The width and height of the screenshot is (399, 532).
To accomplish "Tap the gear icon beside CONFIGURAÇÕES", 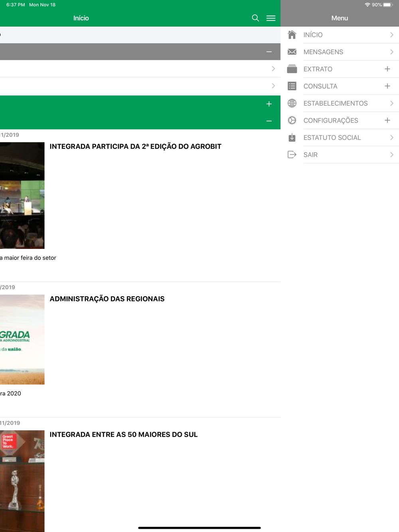I will tap(292, 120).
